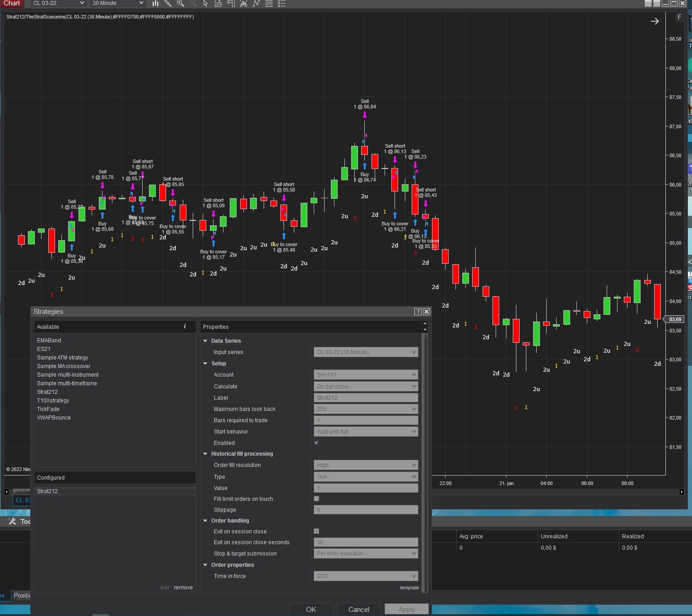
Task: Click the right arrow on chart
Action: click(655, 21)
